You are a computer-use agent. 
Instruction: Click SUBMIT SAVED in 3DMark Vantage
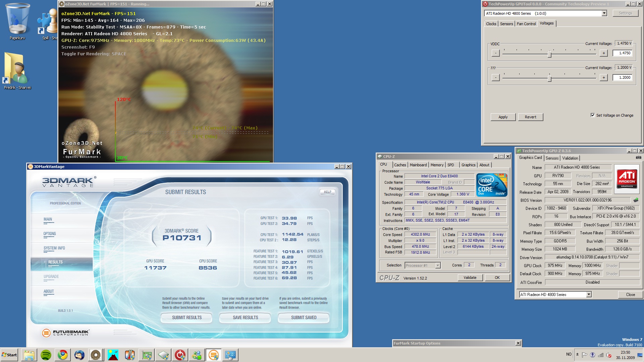(x=304, y=317)
